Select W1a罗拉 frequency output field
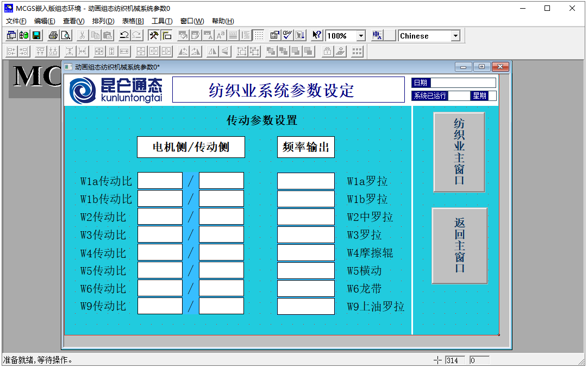588x368 pixels. [306, 181]
